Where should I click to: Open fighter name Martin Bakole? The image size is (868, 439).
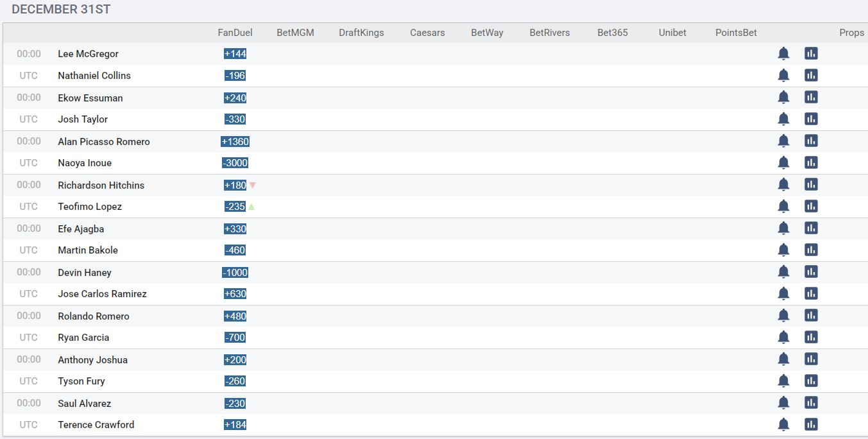tap(88, 250)
